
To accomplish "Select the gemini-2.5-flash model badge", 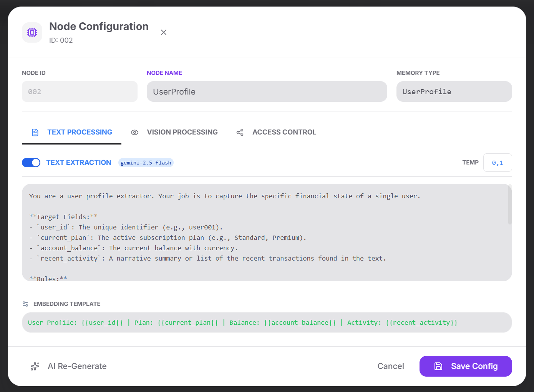I will click(146, 163).
